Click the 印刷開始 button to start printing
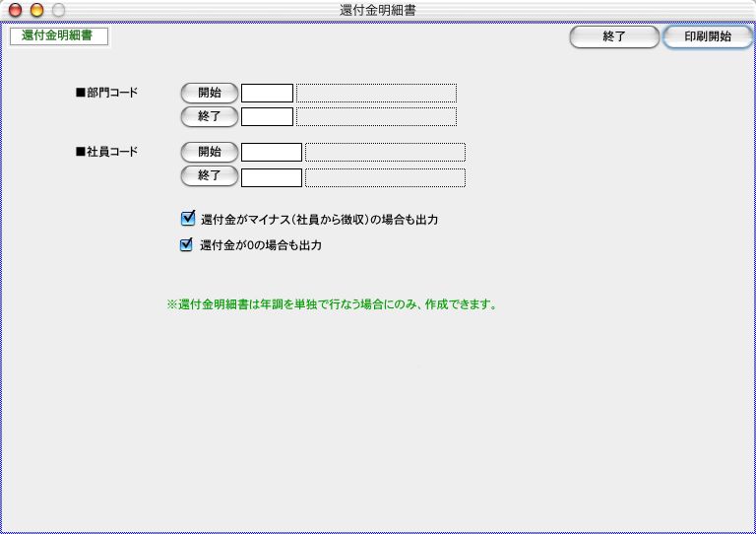This screenshot has height=534, width=756. click(707, 37)
